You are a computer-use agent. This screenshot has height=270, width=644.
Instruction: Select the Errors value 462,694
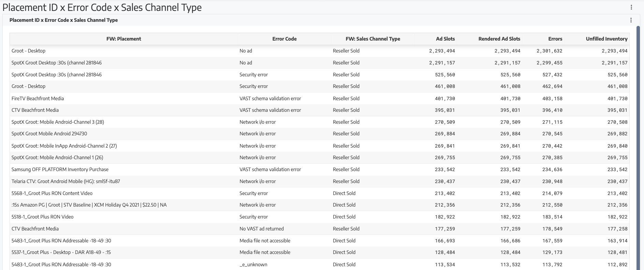click(x=553, y=87)
